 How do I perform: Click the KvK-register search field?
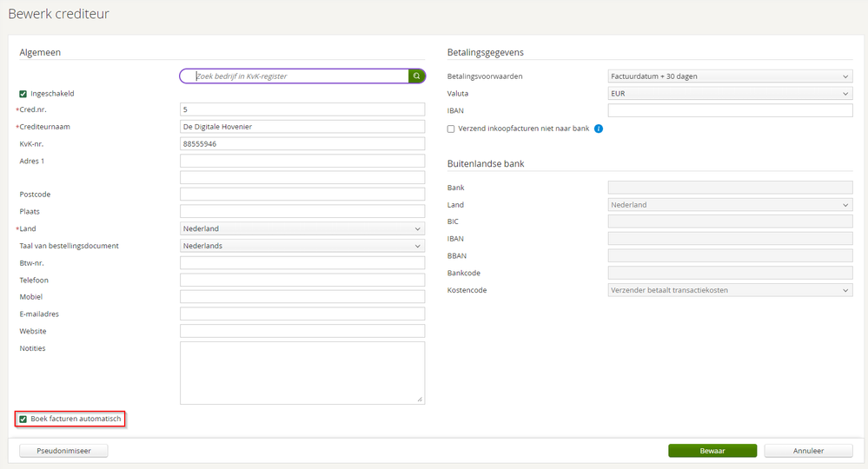[295, 76]
